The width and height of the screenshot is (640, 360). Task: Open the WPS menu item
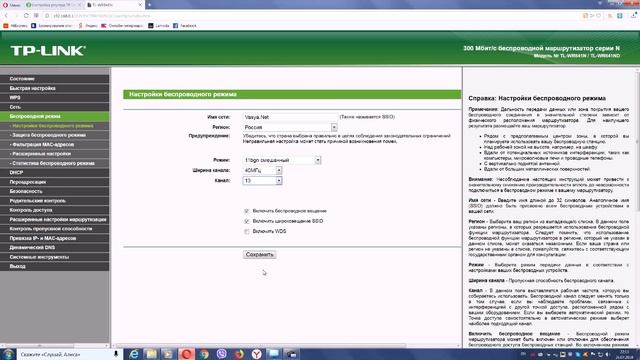click(55, 98)
